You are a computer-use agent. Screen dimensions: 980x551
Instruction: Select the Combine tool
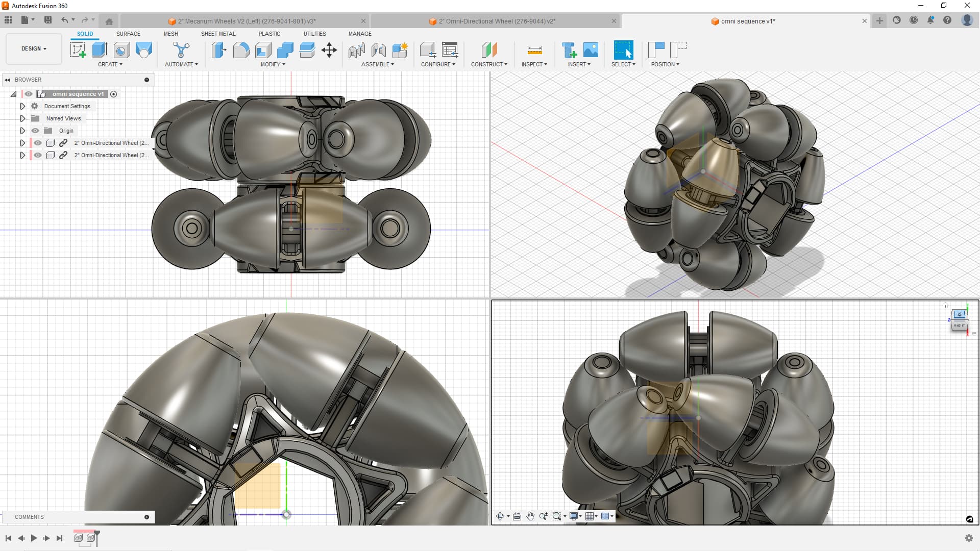click(x=285, y=50)
